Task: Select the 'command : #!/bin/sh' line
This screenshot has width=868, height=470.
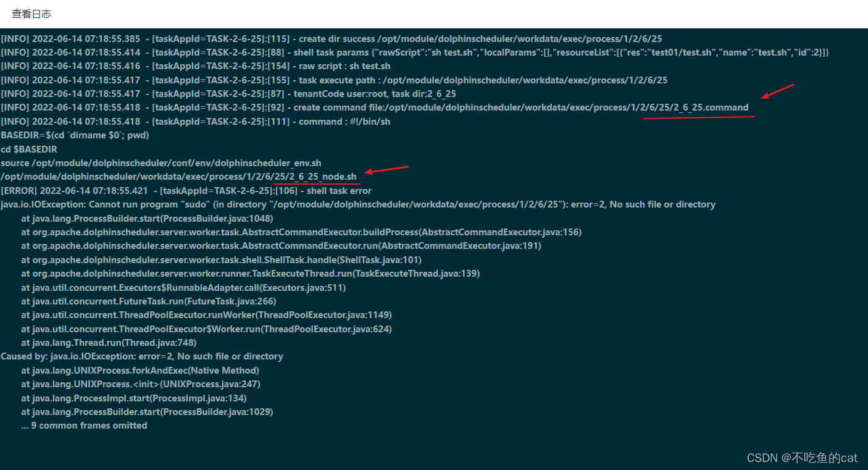Action: pos(196,122)
